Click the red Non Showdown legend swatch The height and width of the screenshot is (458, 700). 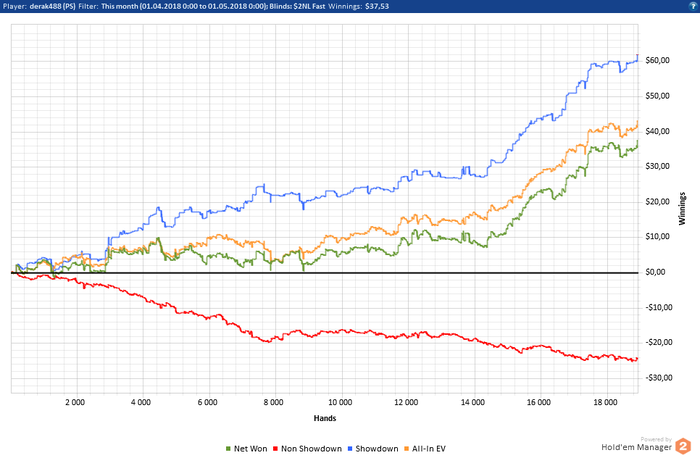coord(275,449)
